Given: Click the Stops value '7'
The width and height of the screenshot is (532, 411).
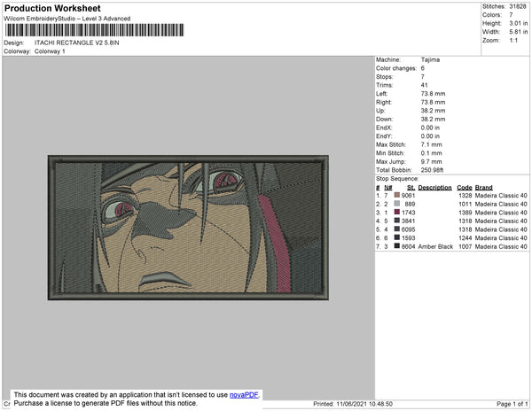Looking at the screenshot, I should (x=423, y=76).
